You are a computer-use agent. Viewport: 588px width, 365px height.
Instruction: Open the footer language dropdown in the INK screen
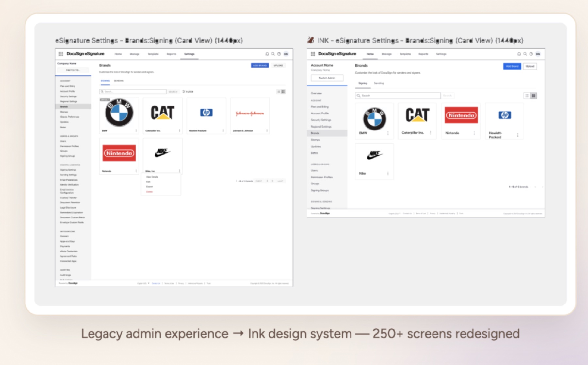point(395,213)
